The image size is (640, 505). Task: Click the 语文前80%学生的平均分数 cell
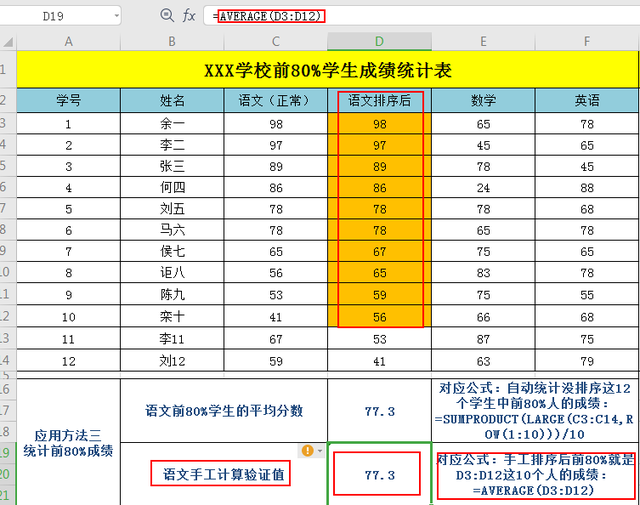tap(224, 410)
